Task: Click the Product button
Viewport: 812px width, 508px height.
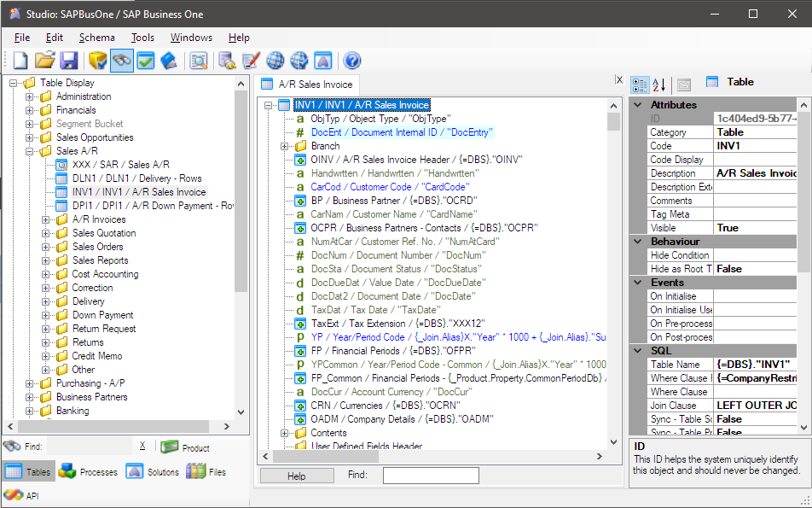Action: tap(185, 447)
